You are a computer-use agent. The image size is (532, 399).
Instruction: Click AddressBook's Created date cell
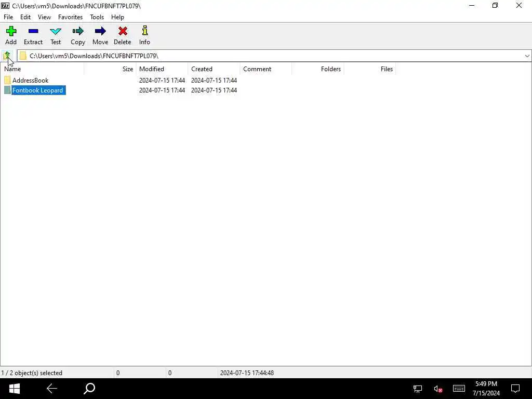(214, 81)
